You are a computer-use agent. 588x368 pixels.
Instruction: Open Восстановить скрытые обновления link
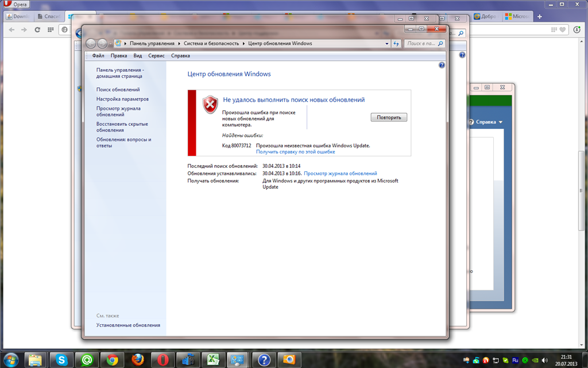(x=122, y=127)
